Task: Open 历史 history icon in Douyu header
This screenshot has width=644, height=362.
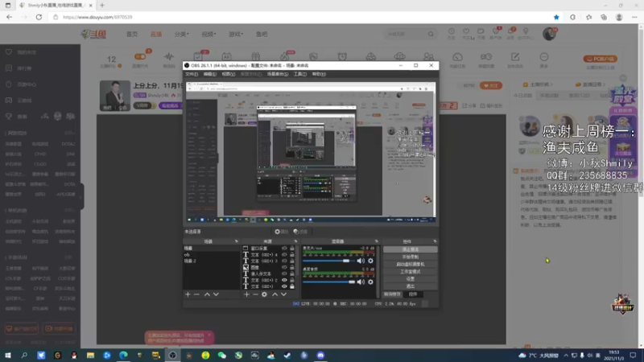Action: (452, 33)
